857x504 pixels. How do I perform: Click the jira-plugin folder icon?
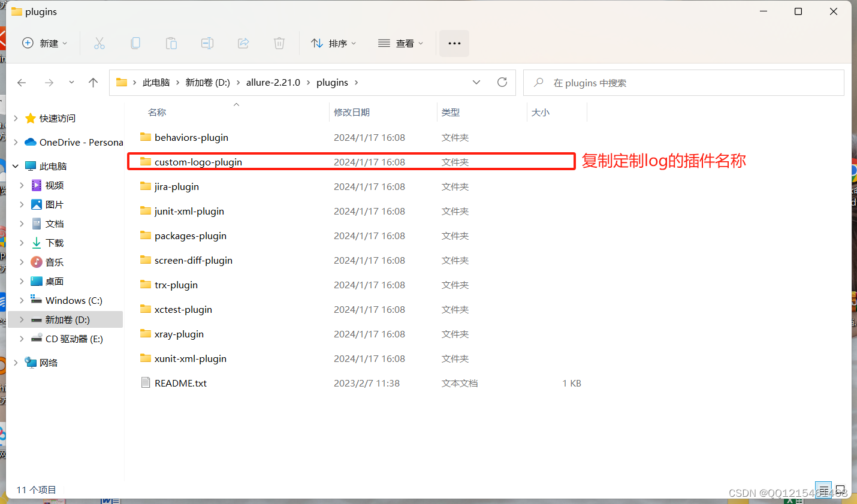click(145, 186)
